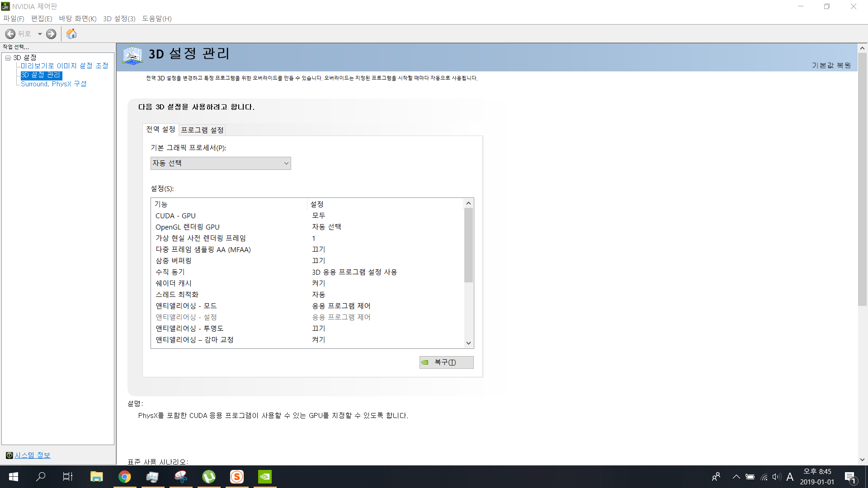Switch to the 전역 설정 tab
This screenshot has width=868, height=488.
(x=160, y=129)
